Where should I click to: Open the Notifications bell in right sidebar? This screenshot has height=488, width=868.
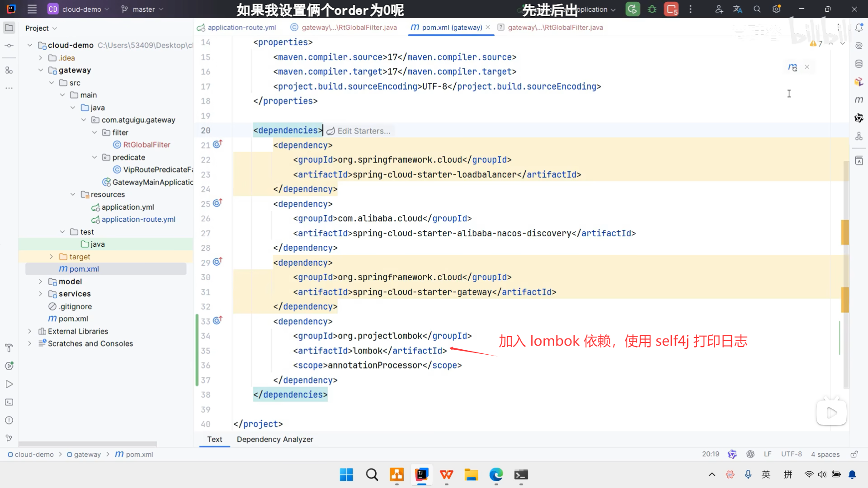pyautogui.click(x=859, y=28)
